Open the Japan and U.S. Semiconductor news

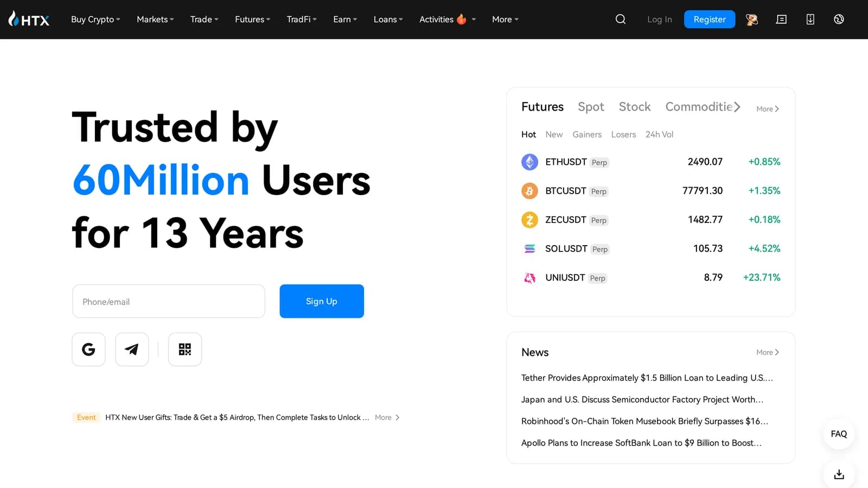tap(642, 400)
